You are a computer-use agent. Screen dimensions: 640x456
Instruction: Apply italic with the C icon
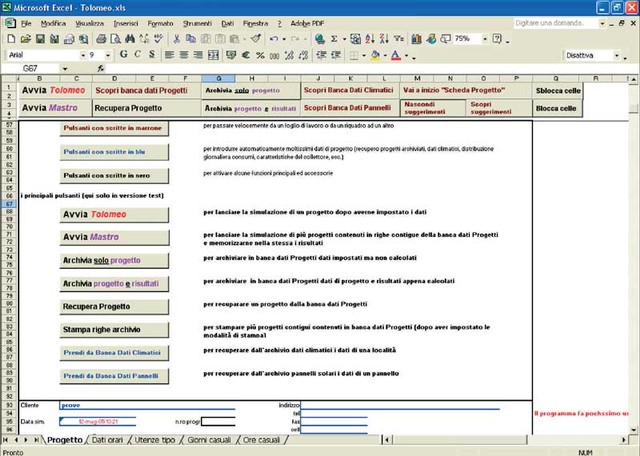click(138, 55)
